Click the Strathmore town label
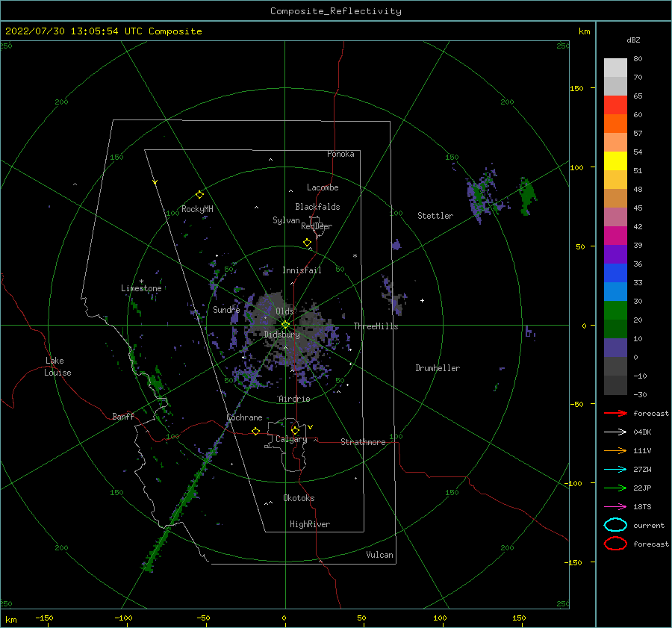Screen dimensions: 672x628 [363, 442]
